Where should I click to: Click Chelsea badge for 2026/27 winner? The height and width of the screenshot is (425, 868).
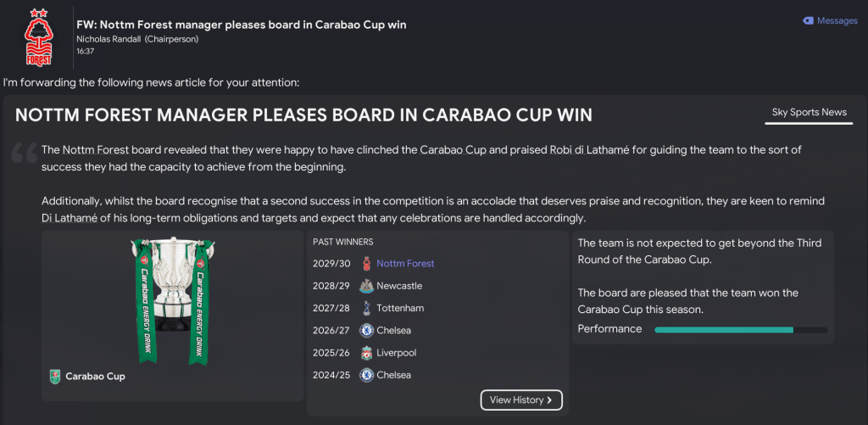tap(366, 330)
